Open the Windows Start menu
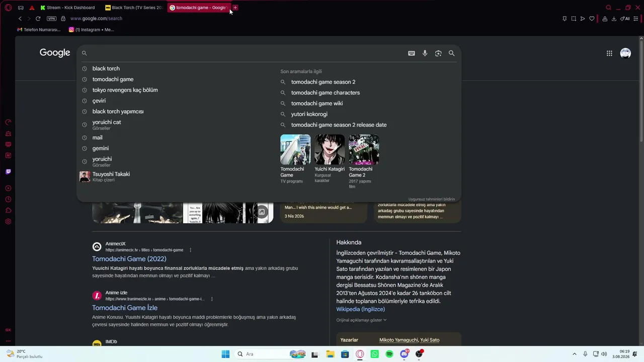Screen dimensions: 644x362 click(x=225, y=354)
